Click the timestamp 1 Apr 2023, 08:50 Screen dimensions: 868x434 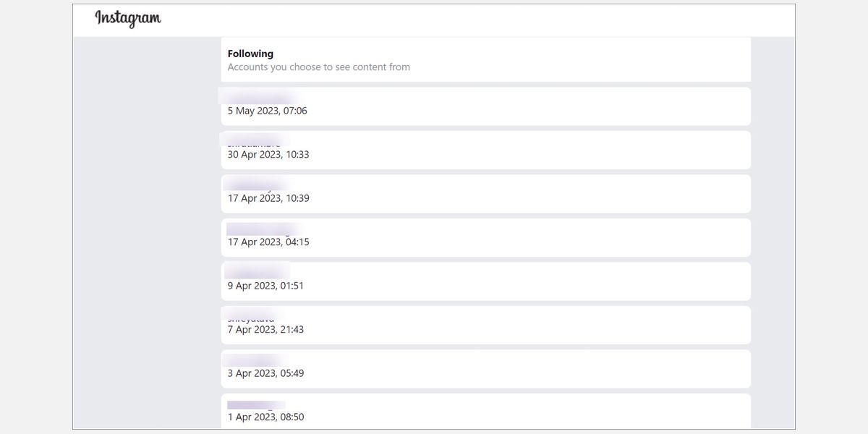click(x=266, y=417)
